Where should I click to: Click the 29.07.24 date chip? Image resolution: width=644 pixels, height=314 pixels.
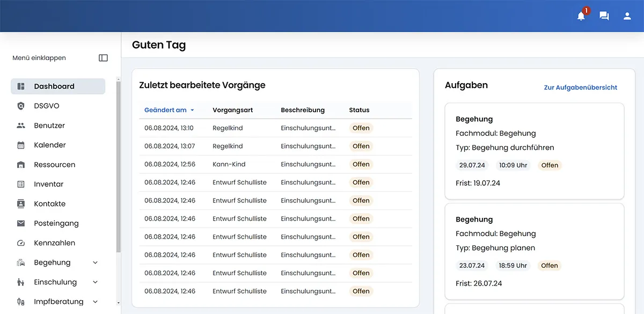[x=472, y=165]
